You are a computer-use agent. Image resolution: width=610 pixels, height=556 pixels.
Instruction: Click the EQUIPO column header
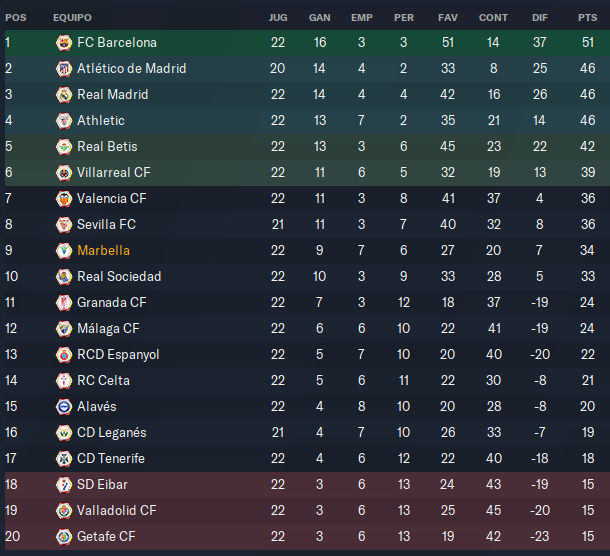point(72,18)
